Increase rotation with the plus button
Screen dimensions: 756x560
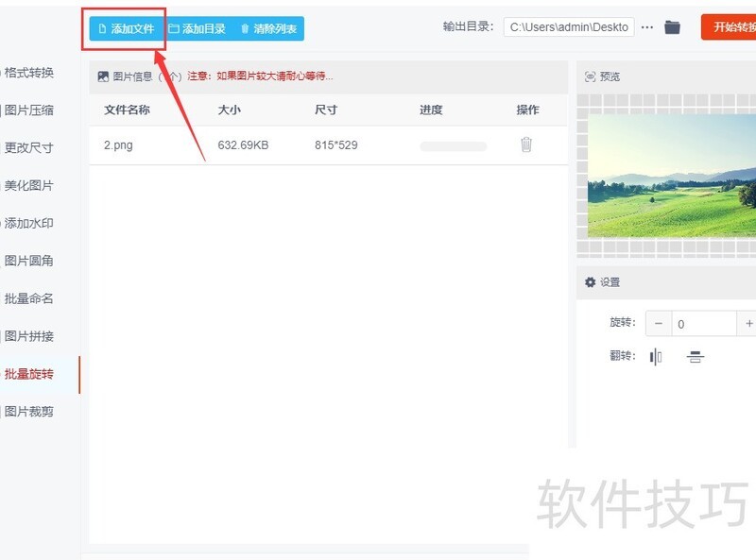click(x=747, y=324)
